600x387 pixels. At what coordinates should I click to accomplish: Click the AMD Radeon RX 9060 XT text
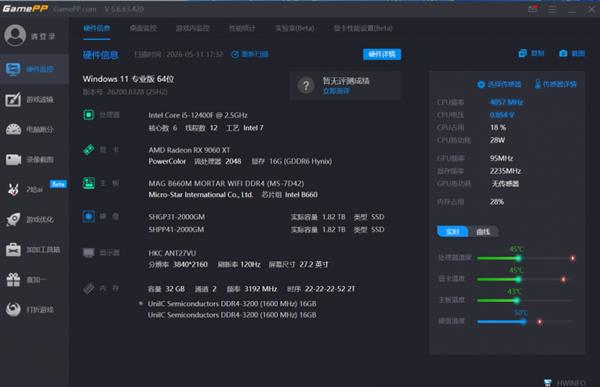coord(189,150)
